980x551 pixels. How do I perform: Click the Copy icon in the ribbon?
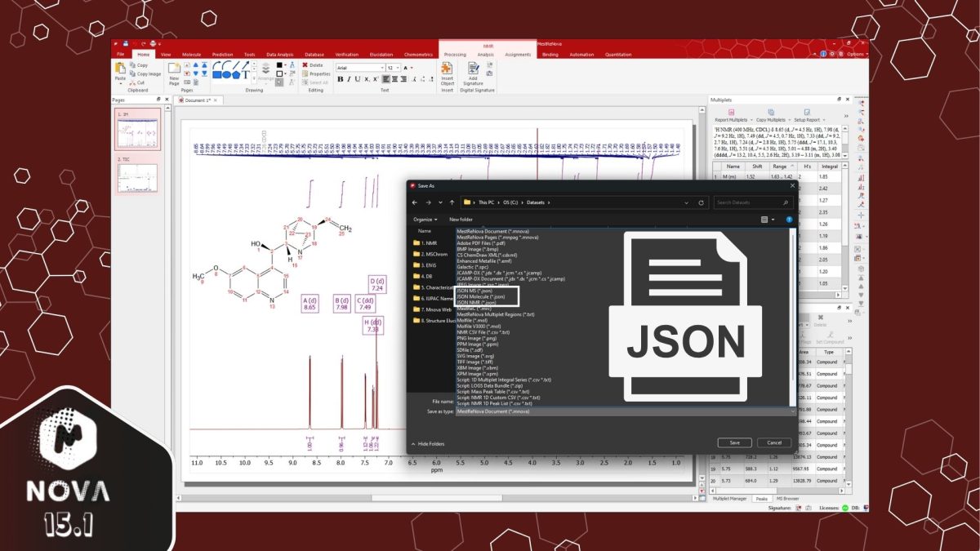click(132, 65)
